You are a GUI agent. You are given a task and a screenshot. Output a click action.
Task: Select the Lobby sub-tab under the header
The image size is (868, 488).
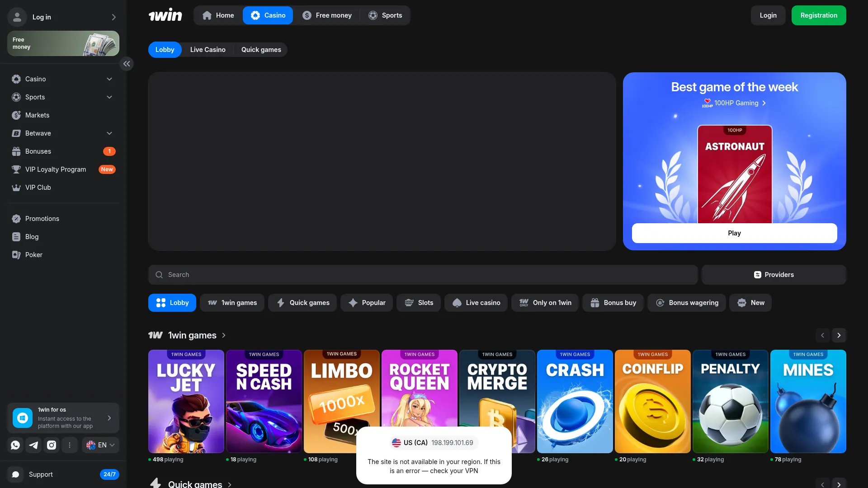(165, 50)
